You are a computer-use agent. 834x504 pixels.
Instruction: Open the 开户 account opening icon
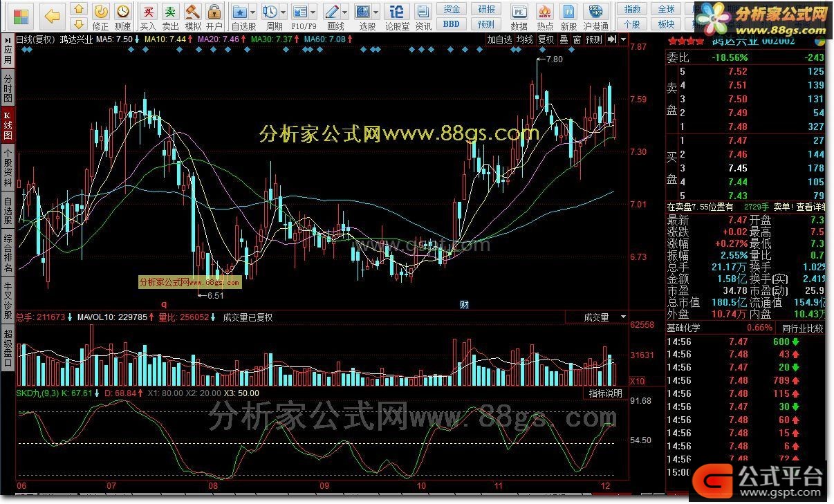point(214,15)
